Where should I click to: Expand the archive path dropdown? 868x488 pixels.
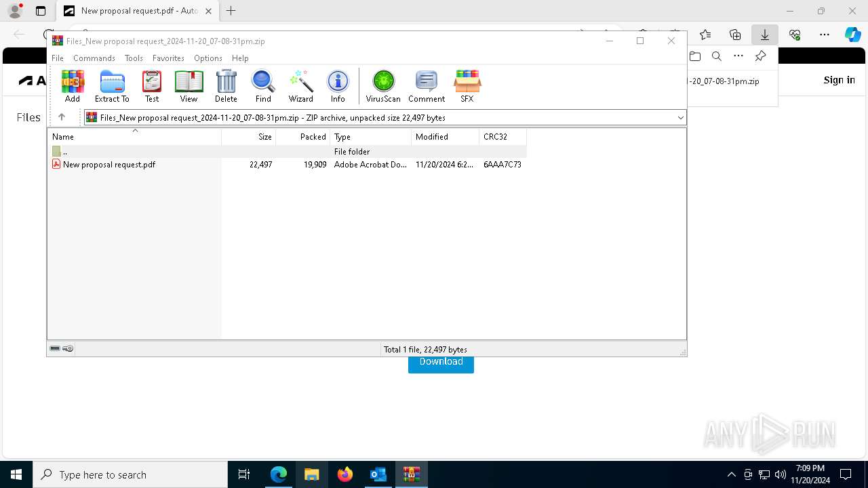pyautogui.click(x=680, y=117)
